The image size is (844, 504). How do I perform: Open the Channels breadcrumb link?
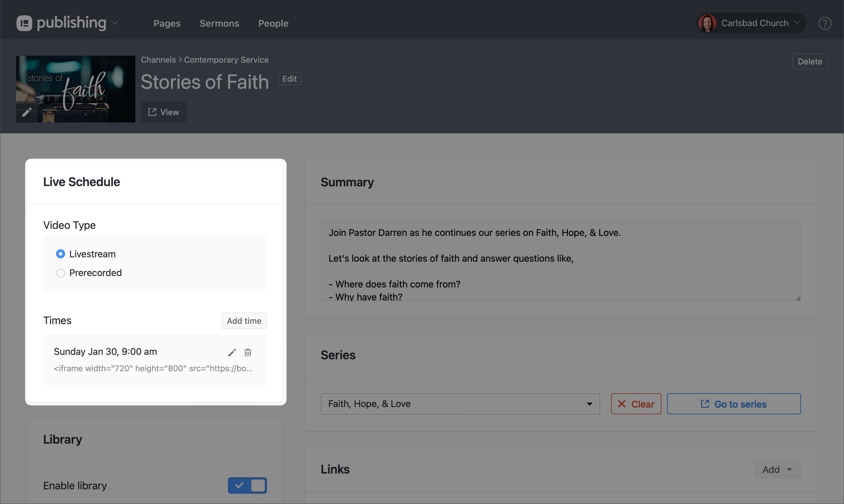(x=158, y=59)
